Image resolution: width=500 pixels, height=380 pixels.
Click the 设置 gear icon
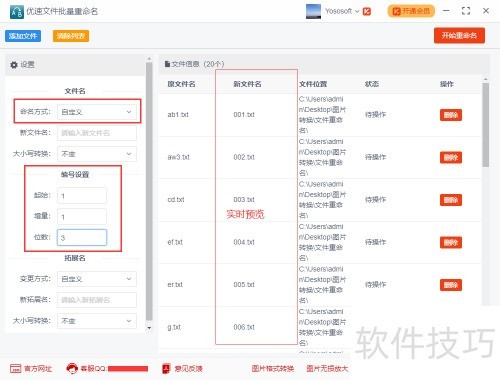[x=14, y=65]
